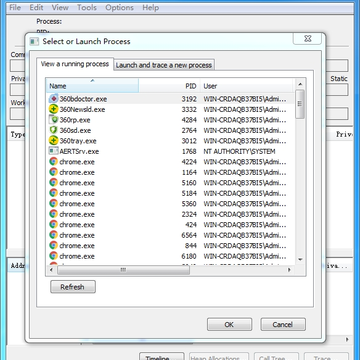Viewport: 360px width, 360px height.
Task: Click process list scroll right arrow
Action: pos(289,270)
